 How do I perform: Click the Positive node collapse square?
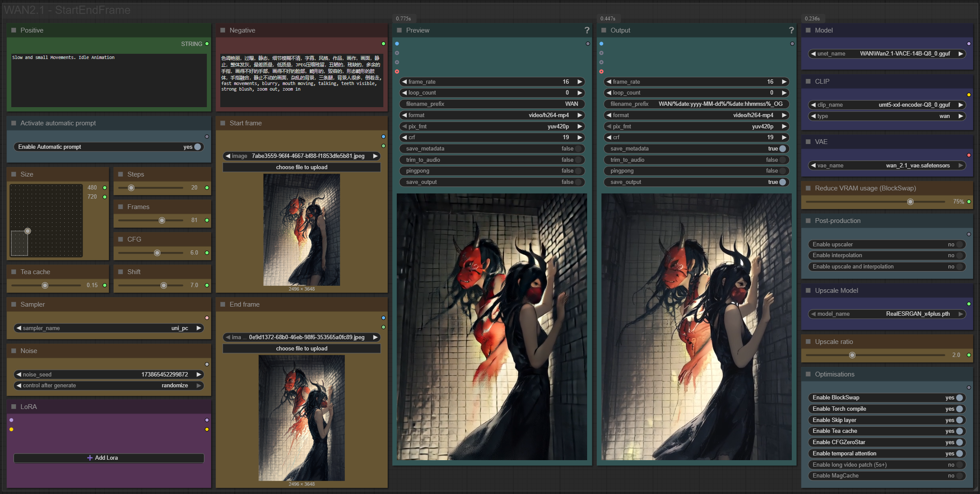(13, 30)
